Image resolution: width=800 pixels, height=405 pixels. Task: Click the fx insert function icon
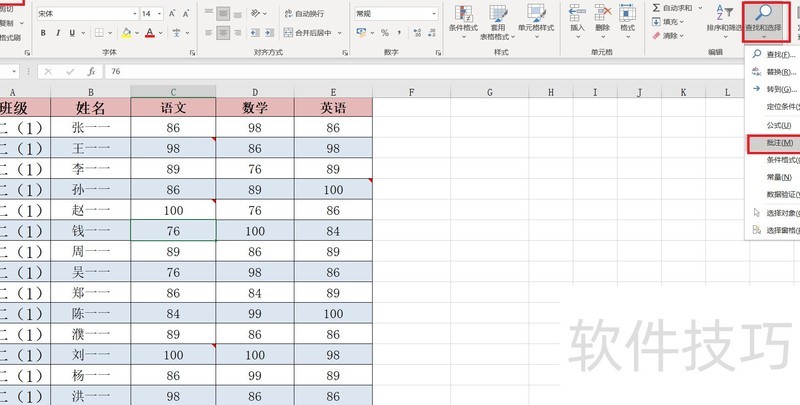91,71
